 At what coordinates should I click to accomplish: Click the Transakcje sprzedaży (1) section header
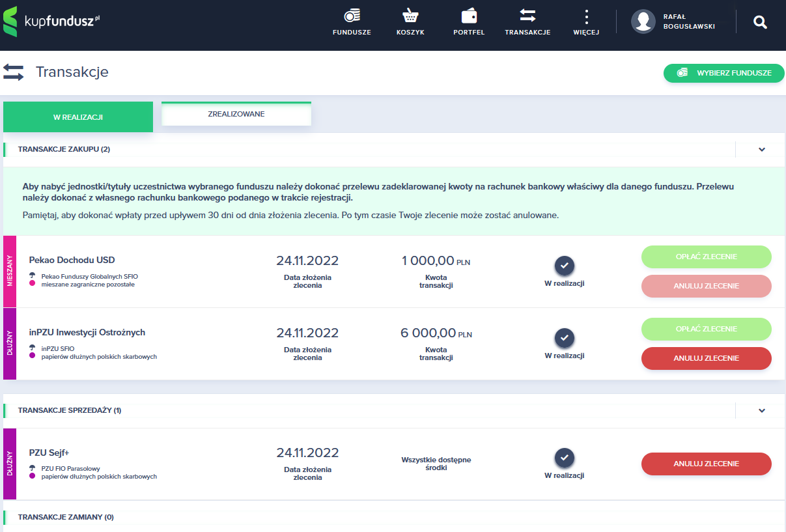(70, 410)
